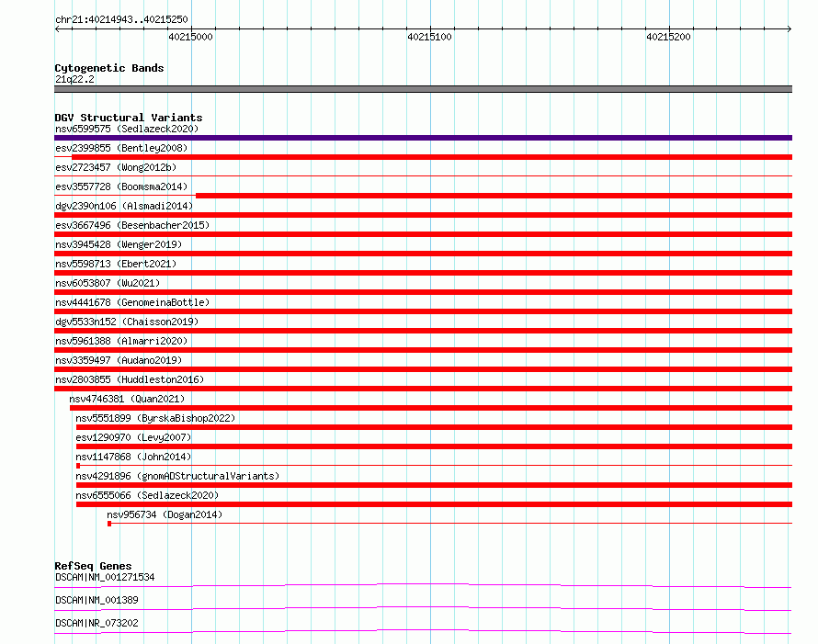The image size is (818, 644).
Task: Click the chr21:40214943..40215250 coordinate label
Action: point(121,19)
